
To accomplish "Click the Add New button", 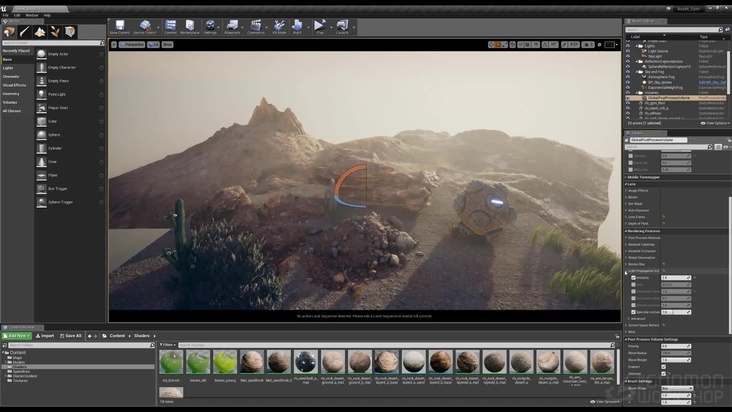I will [x=17, y=335].
